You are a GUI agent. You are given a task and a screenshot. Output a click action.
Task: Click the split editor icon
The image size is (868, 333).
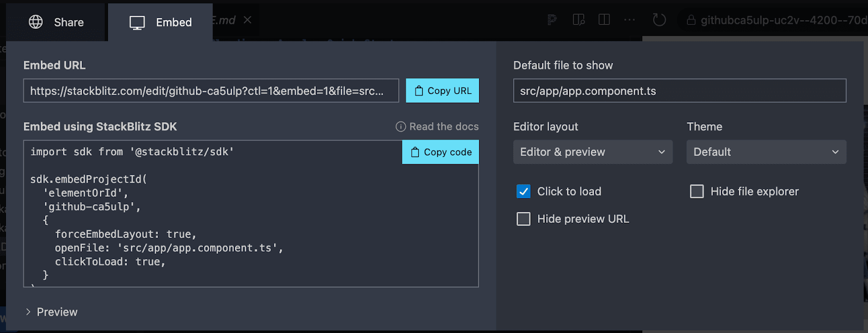(x=604, y=20)
